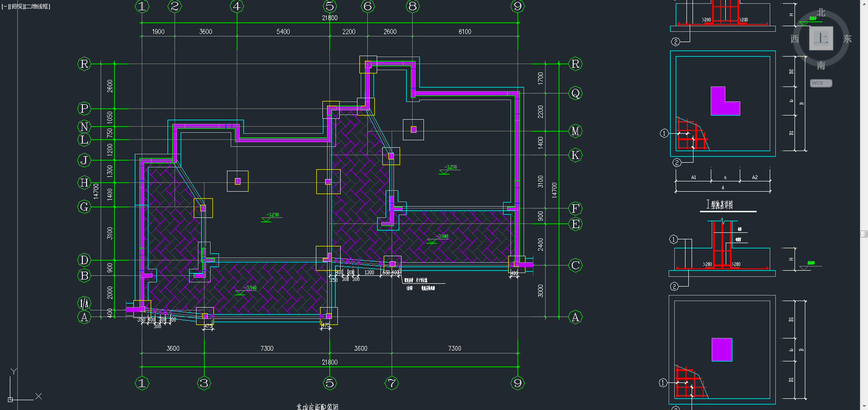Open the [-] viewport controls menu
Image resolution: width=868 pixels, height=410 pixels.
5,7
